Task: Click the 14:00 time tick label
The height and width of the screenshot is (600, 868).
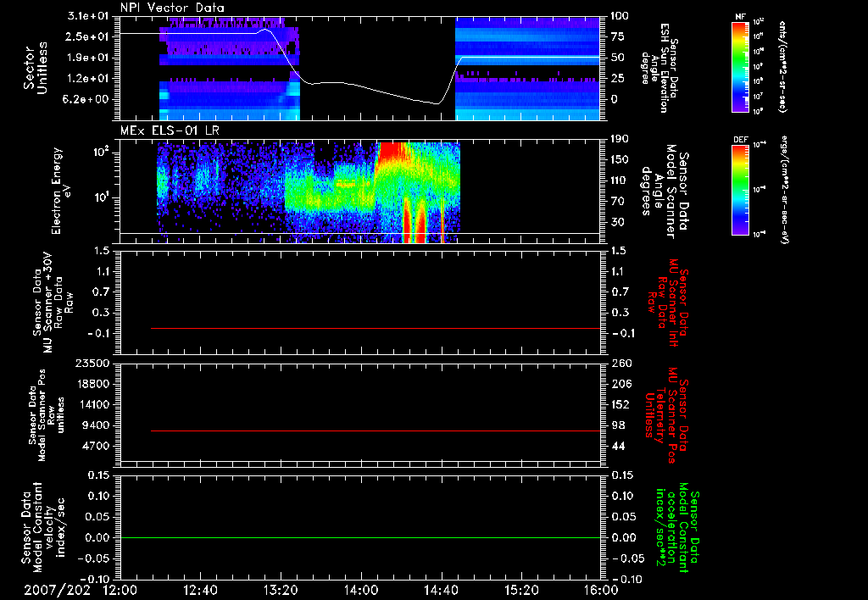Action: [361, 590]
